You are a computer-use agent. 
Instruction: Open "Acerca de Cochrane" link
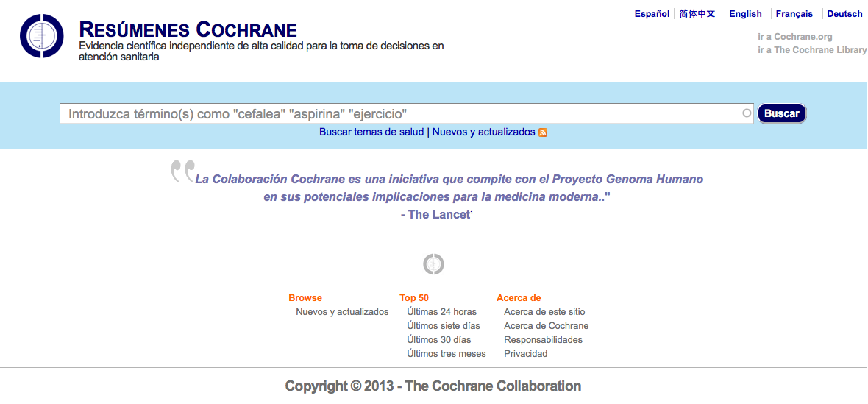point(547,325)
